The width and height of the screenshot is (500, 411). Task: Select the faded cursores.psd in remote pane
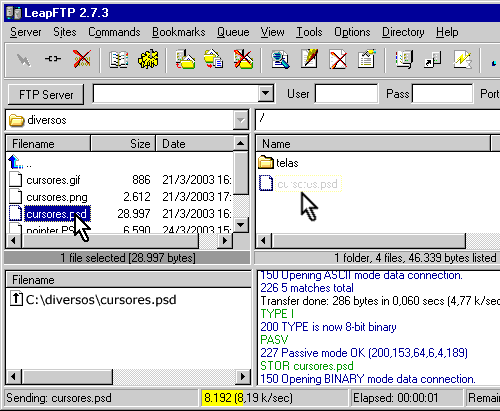pos(308,184)
